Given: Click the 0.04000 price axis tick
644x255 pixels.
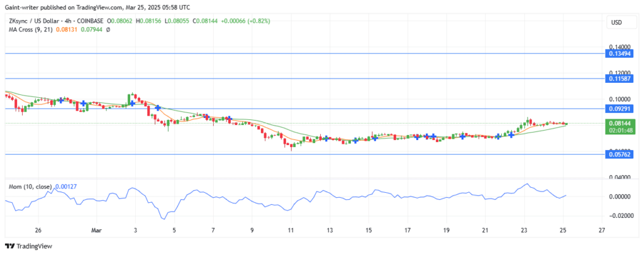Looking at the screenshot, I should [x=619, y=178].
